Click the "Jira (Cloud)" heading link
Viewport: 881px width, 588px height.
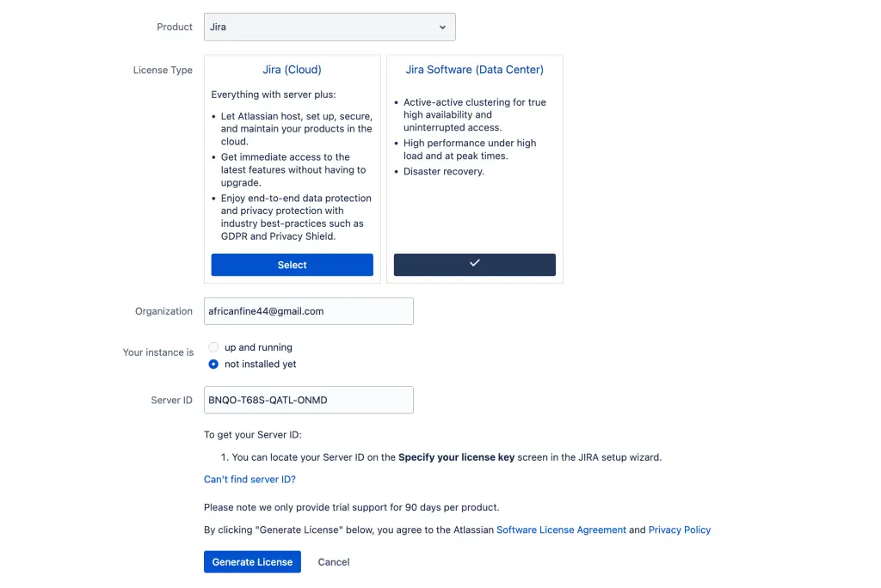tap(292, 69)
